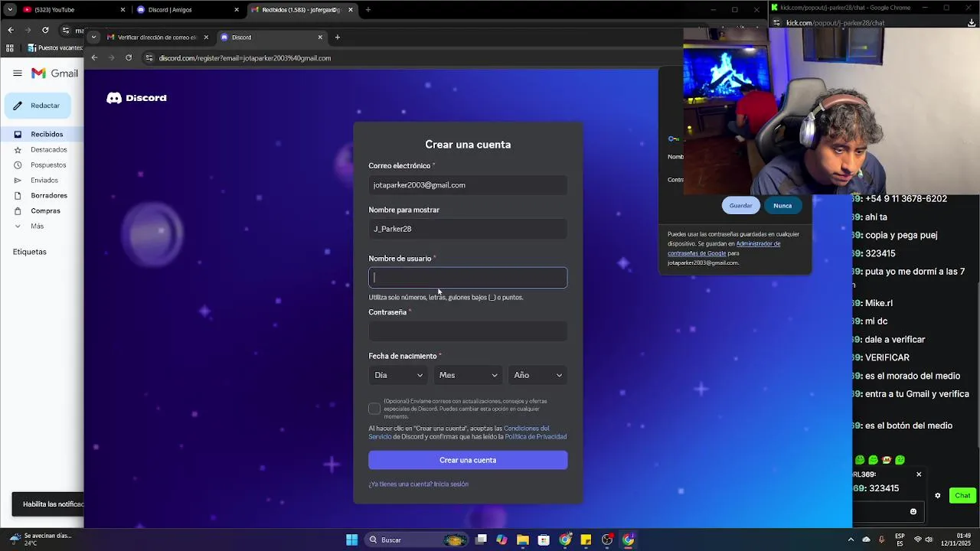The height and width of the screenshot is (551, 980).
Task: Open Condiciones del Servicio link
Action: coord(459,432)
